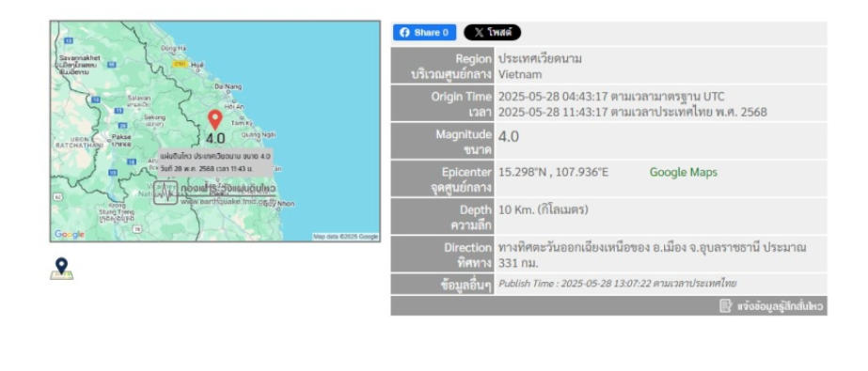Click the report felt shaking link
This screenshot has height=371, width=868.
pos(772,306)
